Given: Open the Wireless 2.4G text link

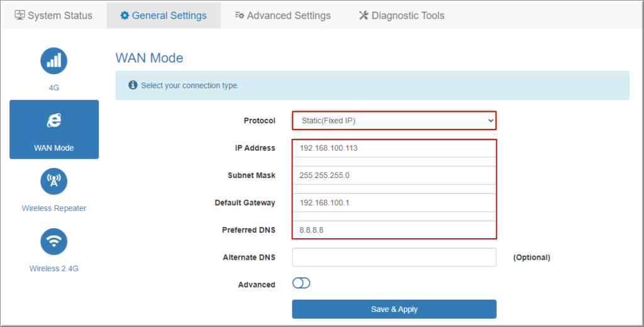Looking at the screenshot, I should click(x=54, y=269).
